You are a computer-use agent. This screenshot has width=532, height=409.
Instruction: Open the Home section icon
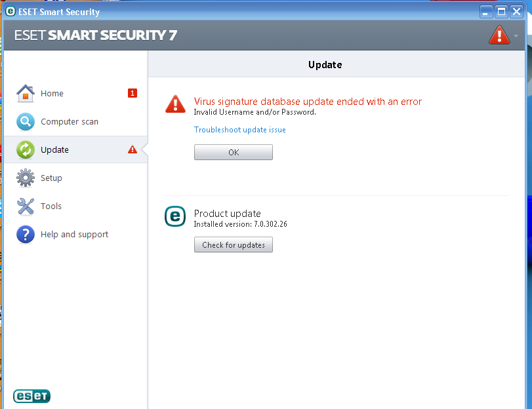pyautogui.click(x=26, y=93)
